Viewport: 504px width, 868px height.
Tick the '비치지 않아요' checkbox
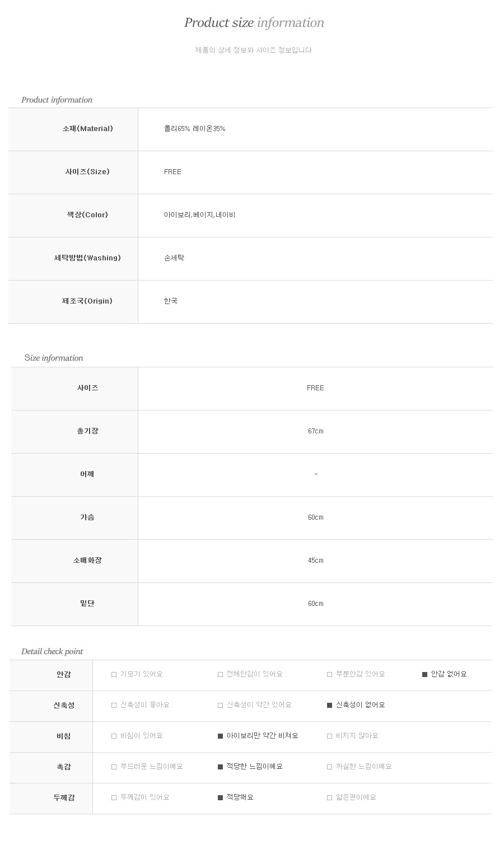[330, 736]
